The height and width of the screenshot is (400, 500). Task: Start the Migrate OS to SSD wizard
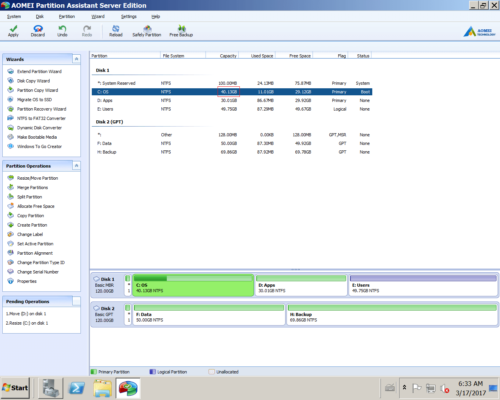click(x=34, y=100)
